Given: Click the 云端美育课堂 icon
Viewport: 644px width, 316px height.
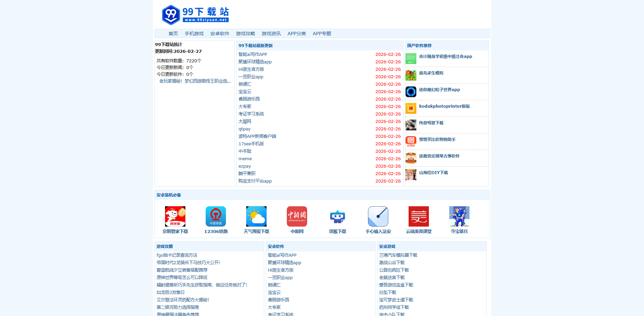Looking at the screenshot, I should click(418, 216).
